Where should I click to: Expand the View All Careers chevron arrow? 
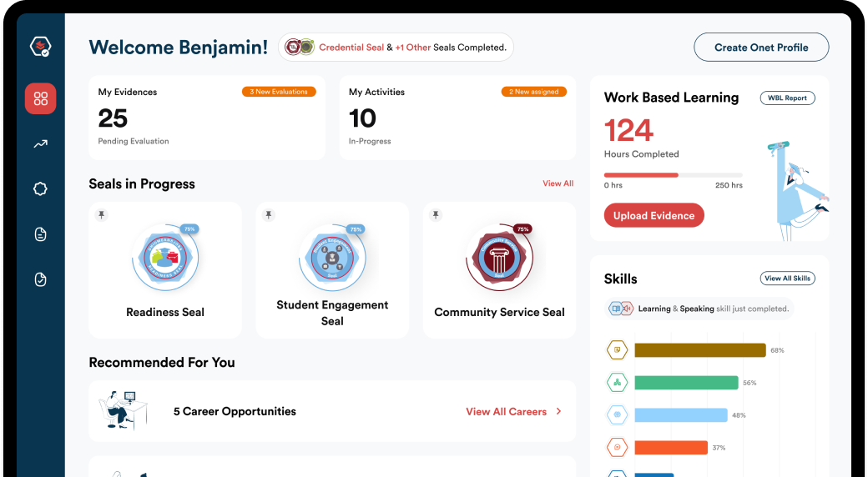(558, 411)
